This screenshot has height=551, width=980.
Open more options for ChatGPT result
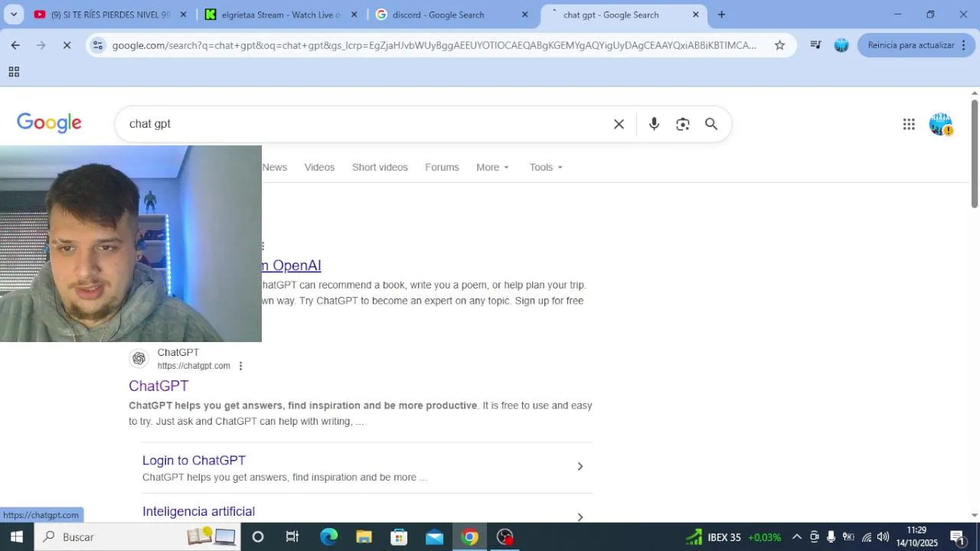coord(240,366)
